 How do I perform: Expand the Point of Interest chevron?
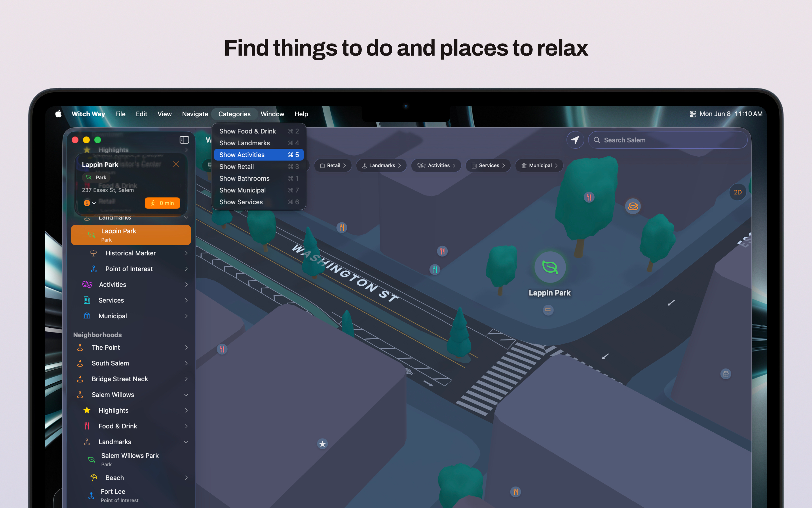pos(186,269)
